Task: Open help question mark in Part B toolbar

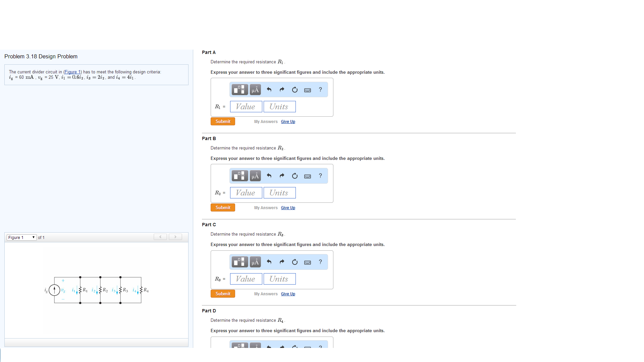Action: tap(320, 176)
